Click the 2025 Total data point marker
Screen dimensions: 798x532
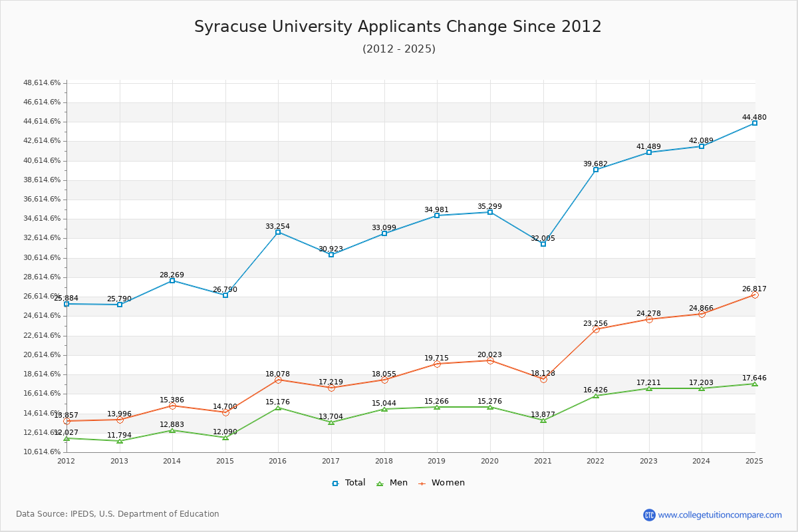coord(755,123)
